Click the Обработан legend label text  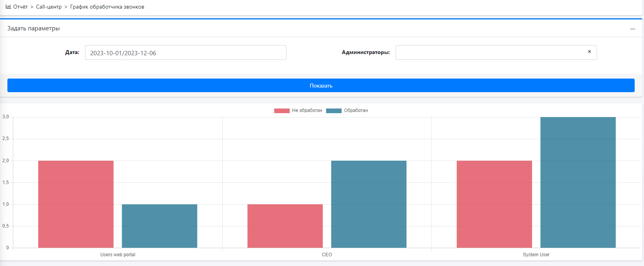tap(356, 110)
